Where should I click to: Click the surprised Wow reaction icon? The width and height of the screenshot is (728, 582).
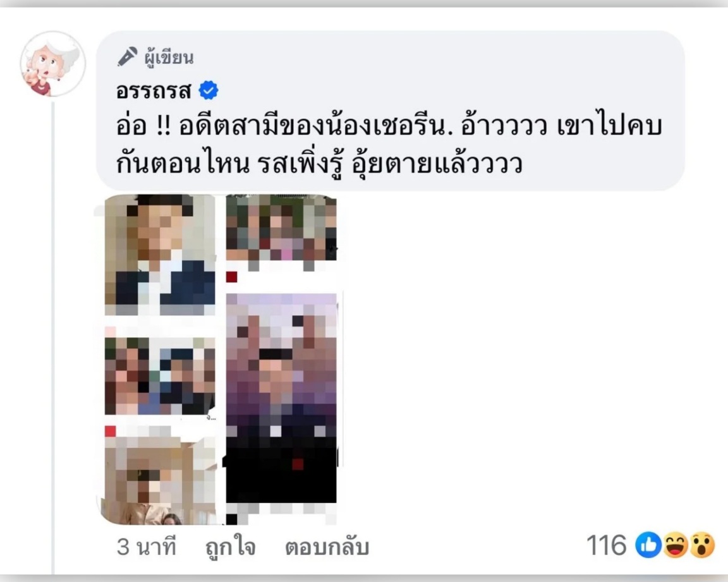(x=702, y=545)
